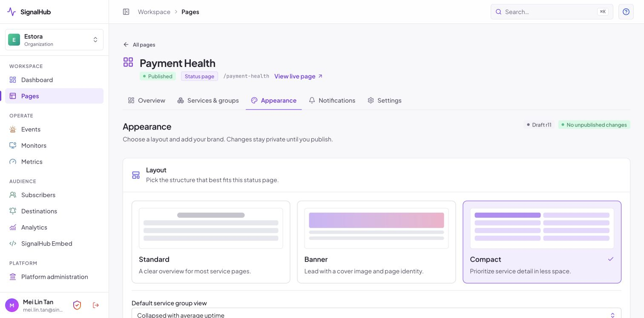
Task: Click the Destinations bell icon
Action: click(x=13, y=211)
